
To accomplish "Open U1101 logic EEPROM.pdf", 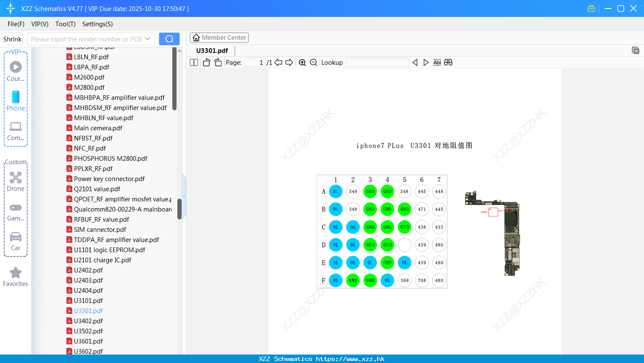I will pos(106,250).
